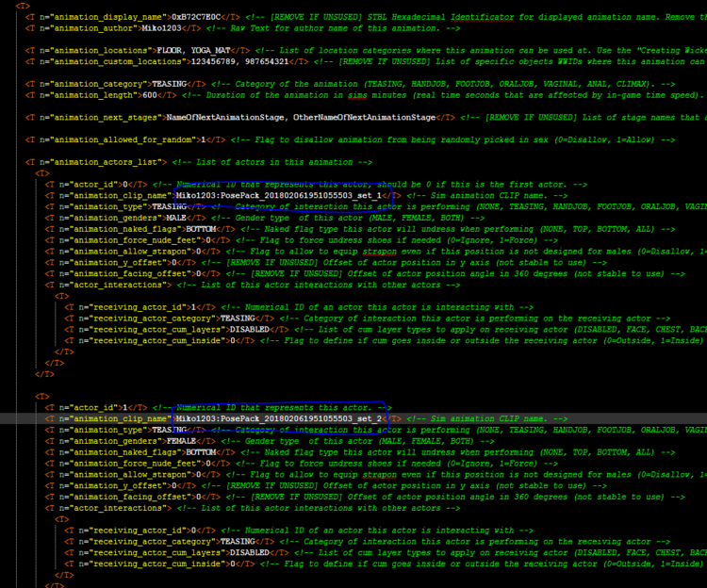This screenshot has height=588, width=707.
Task: Click the attribute name "animation_next_stages"
Action: (x=106, y=118)
